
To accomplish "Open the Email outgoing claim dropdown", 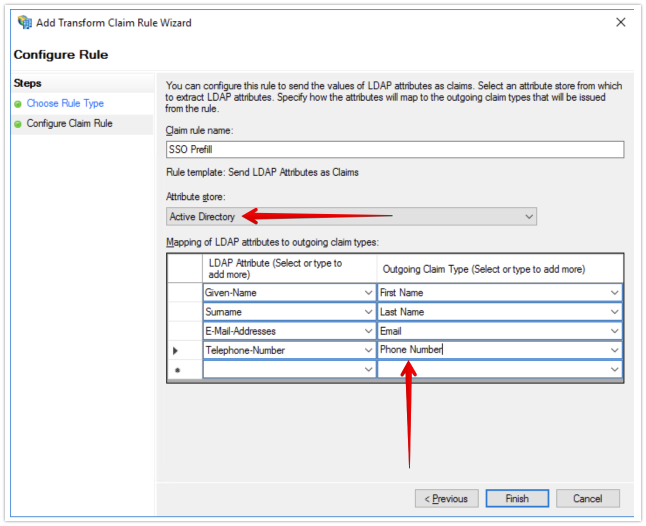I will point(614,331).
